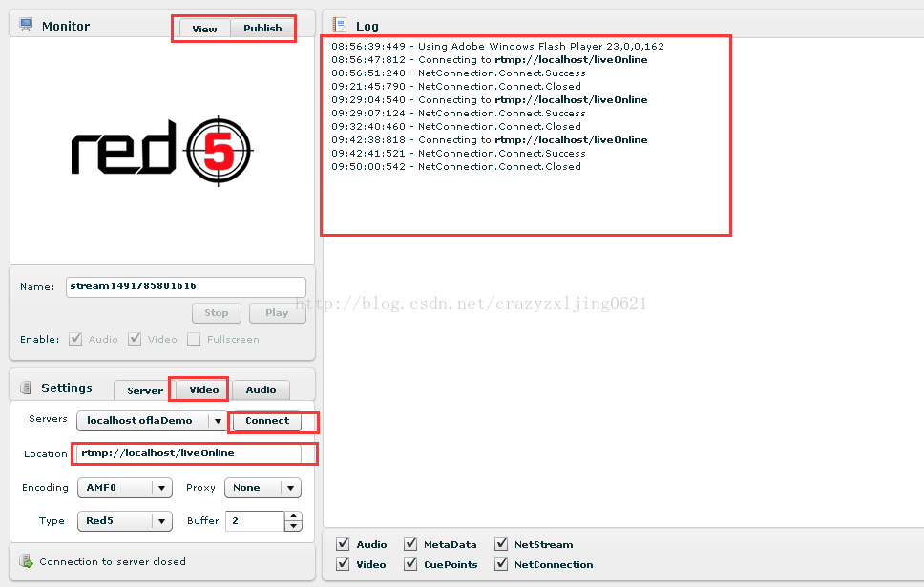924x587 pixels.
Task: Click the Location rtmp URL field
Action: click(189, 453)
